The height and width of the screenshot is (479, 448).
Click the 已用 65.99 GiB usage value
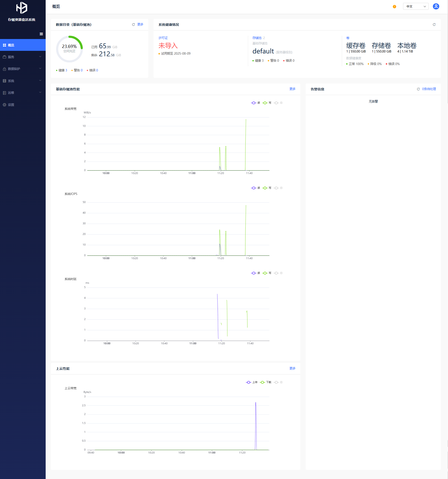point(104,46)
